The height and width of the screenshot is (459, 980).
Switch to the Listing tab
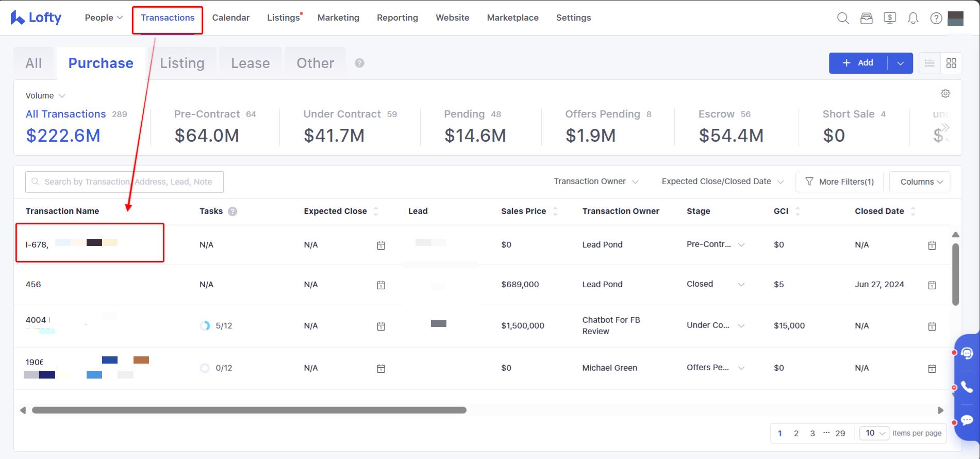tap(182, 63)
